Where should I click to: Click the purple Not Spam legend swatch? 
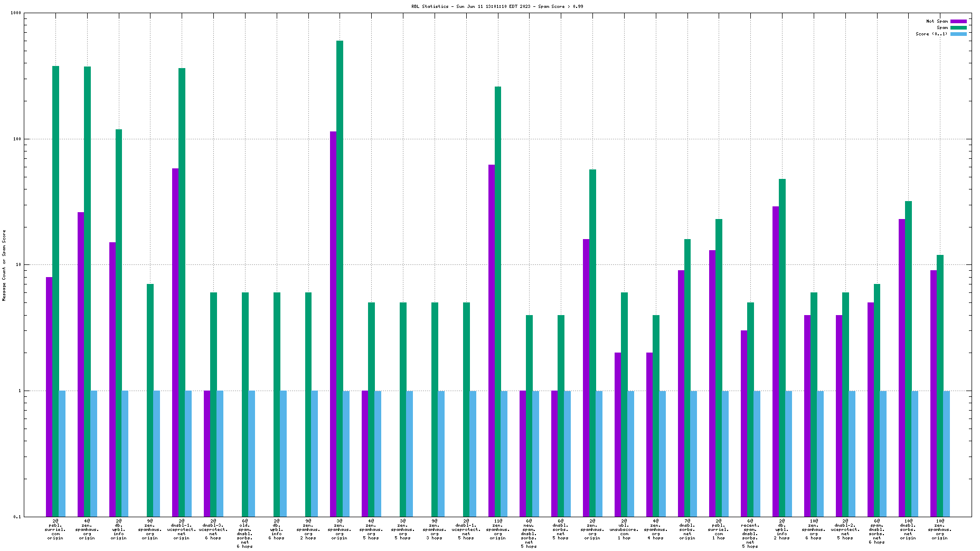[958, 21]
